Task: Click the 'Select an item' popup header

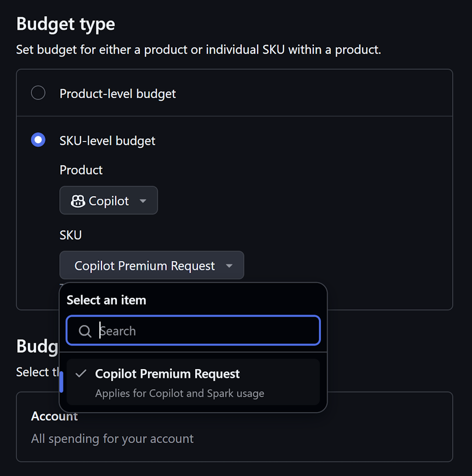Action: (x=106, y=300)
